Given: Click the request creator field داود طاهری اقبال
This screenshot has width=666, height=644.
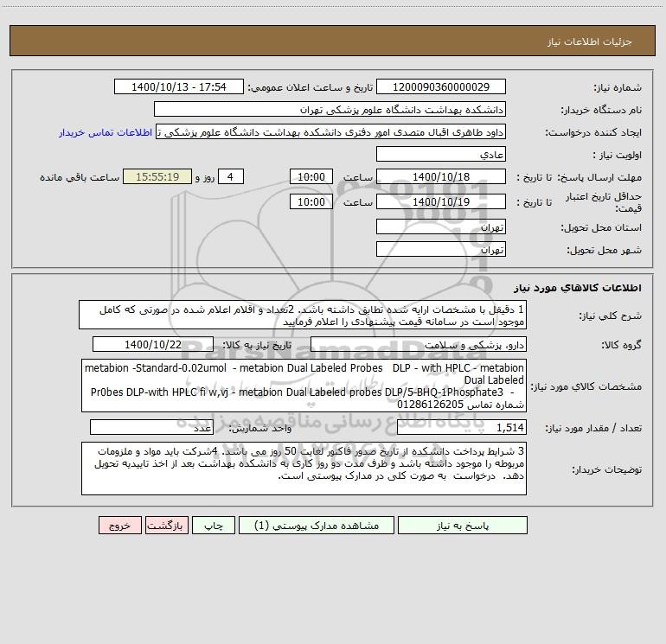Looking at the screenshot, I should click(331, 132).
